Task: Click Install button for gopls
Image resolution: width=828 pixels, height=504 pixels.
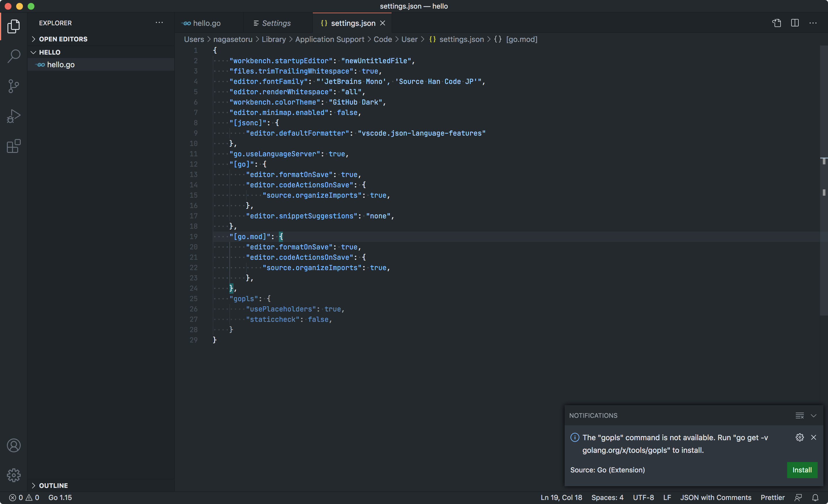Action: (802, 470)
